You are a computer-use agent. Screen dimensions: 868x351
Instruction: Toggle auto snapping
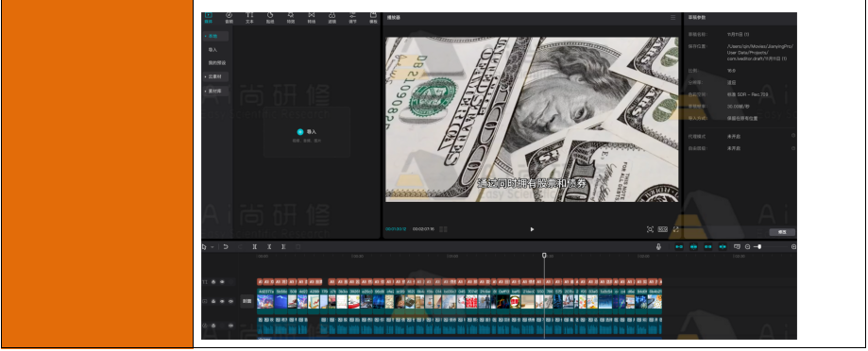[x=693, y=247]
